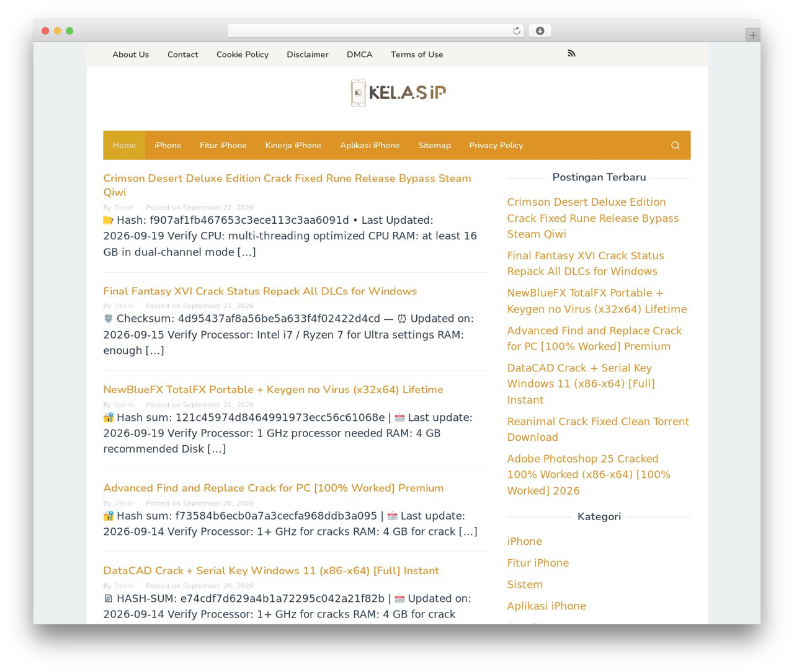Go to the Home menu item
The height and width of the screenshot is (672, 794).
coord(124,145)
